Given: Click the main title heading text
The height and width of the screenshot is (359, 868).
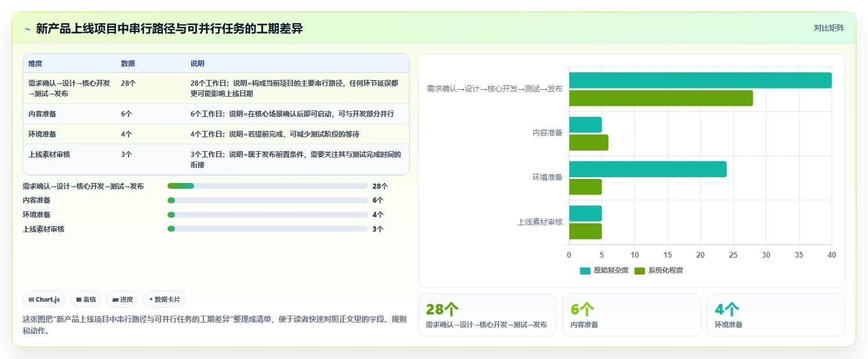Looking at the screenshot, I should 169,28.
